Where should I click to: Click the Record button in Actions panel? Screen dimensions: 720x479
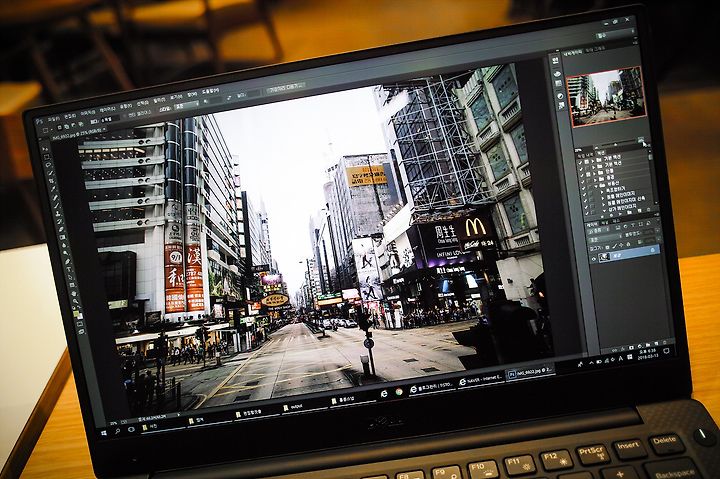pyautogui.click(x=611, y=215)
